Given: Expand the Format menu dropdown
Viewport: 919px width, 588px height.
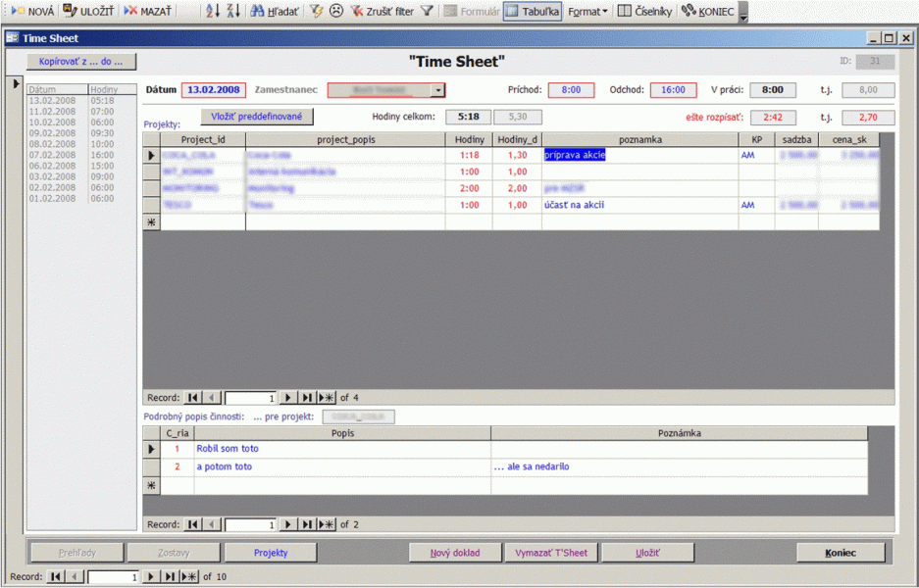Looking at the screenshot, I should coord(587,11).
